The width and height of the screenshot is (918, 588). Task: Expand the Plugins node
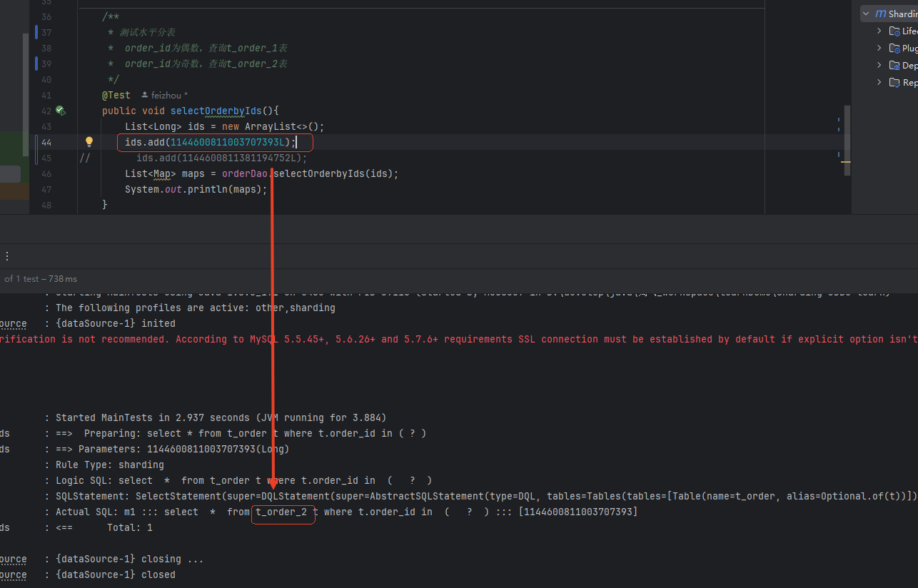point(879,48)
